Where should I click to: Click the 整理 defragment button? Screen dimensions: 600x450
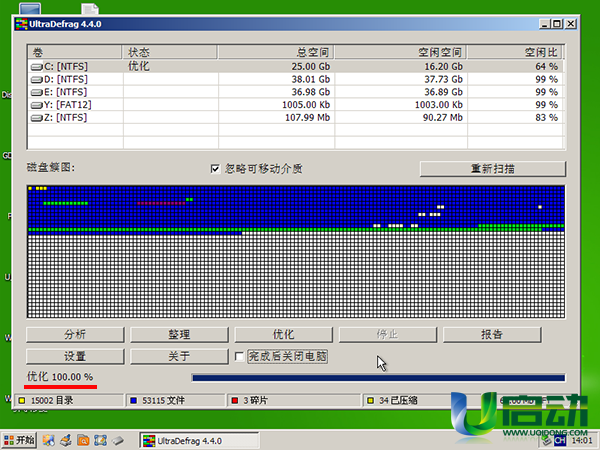(179, 334)
